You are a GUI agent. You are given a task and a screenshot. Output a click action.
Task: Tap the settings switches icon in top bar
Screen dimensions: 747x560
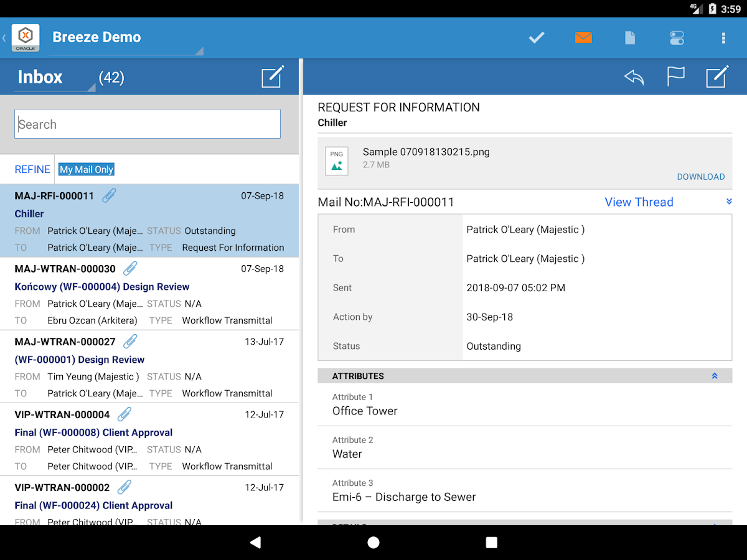(x=677, y=38)
